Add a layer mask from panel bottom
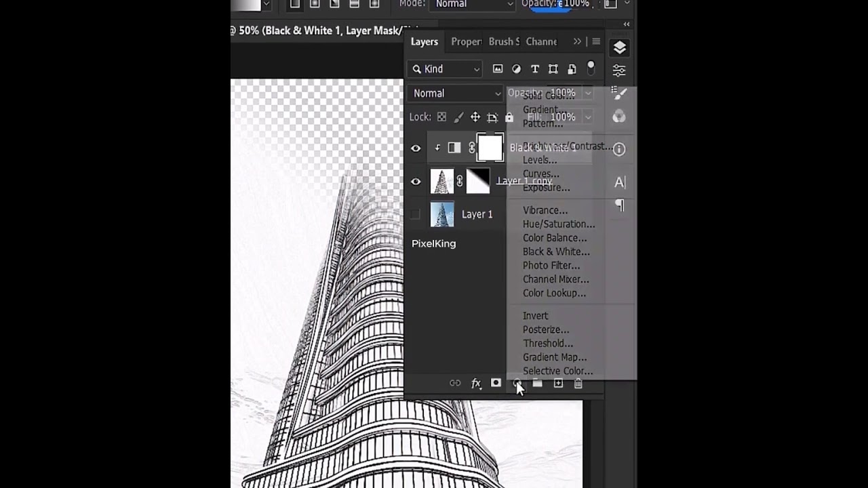The width and height of the screenshot is (868, 488). coord(496,384)
